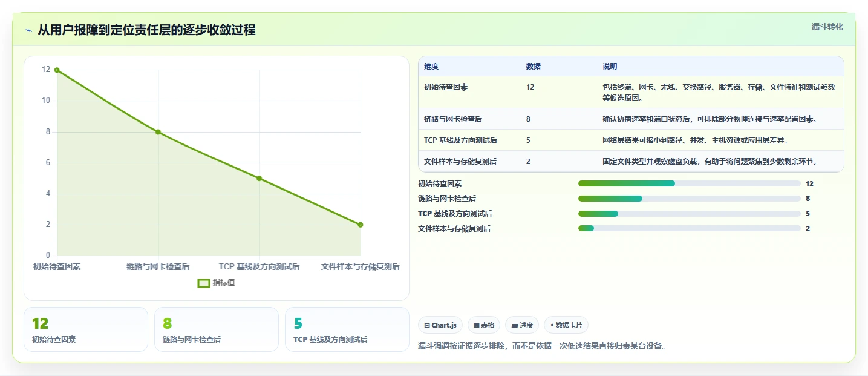Click the footer note starting 漏斗强调

click(542, 346)
